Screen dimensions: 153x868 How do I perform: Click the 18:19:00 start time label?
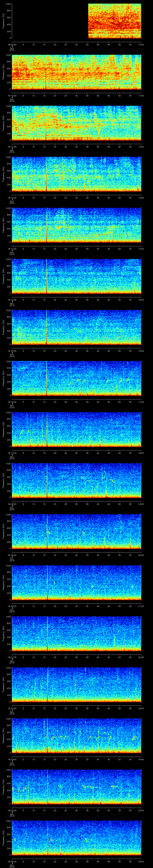click(12, 555)
